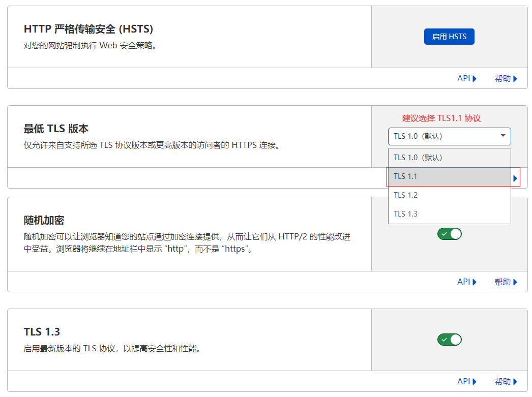Click the 启用 HSTS button
The image size is (532, 397).
(449, 37)
